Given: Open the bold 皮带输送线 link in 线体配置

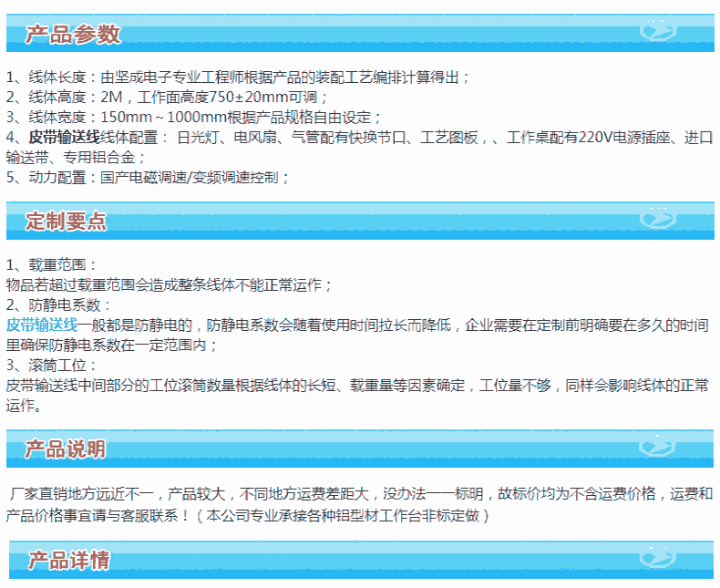Looking at the screenshot, I should pos(65,138).
